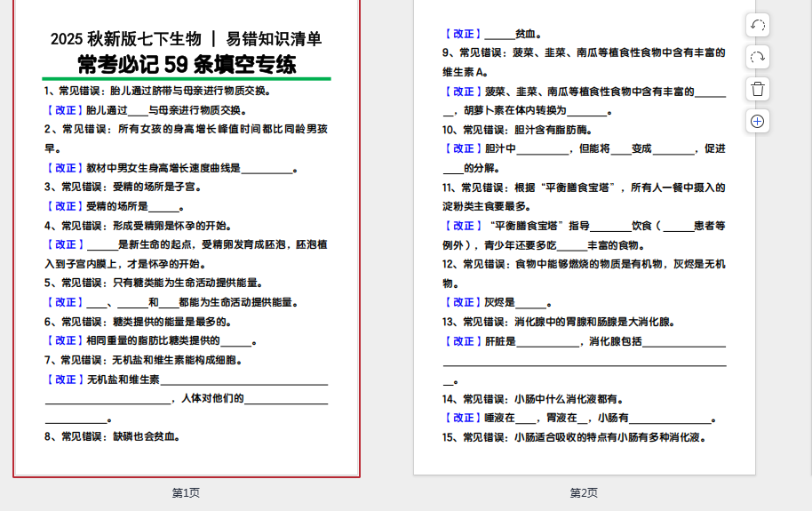Click the green underline below the title
The width and height of the screenshot is (812, 511).
coord(187,79)
